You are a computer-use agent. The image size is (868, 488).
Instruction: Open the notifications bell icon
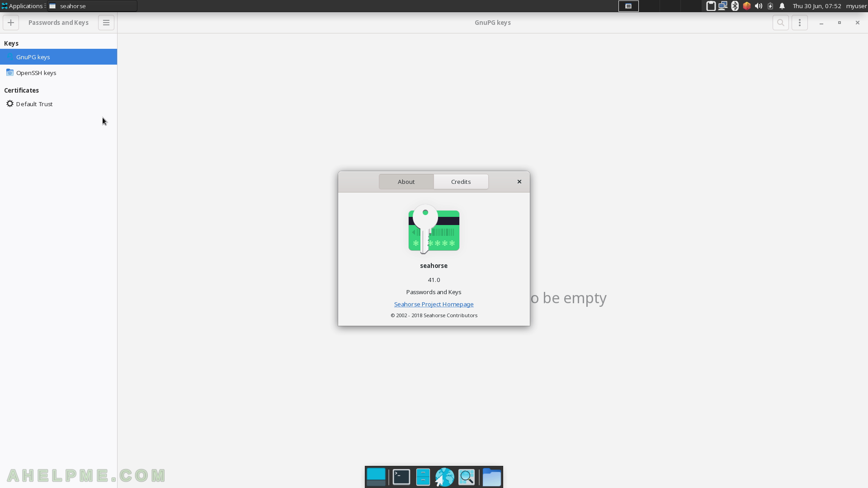(782, 6)
